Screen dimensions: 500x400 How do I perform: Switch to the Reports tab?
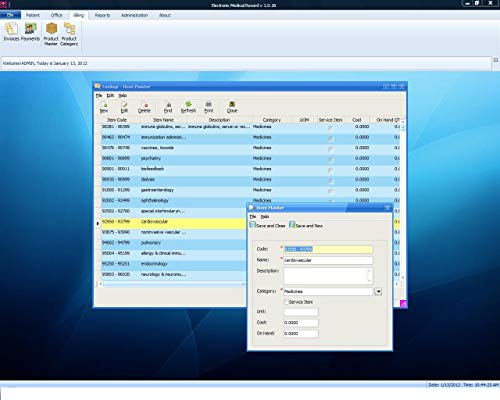click(x=102, y=15)
